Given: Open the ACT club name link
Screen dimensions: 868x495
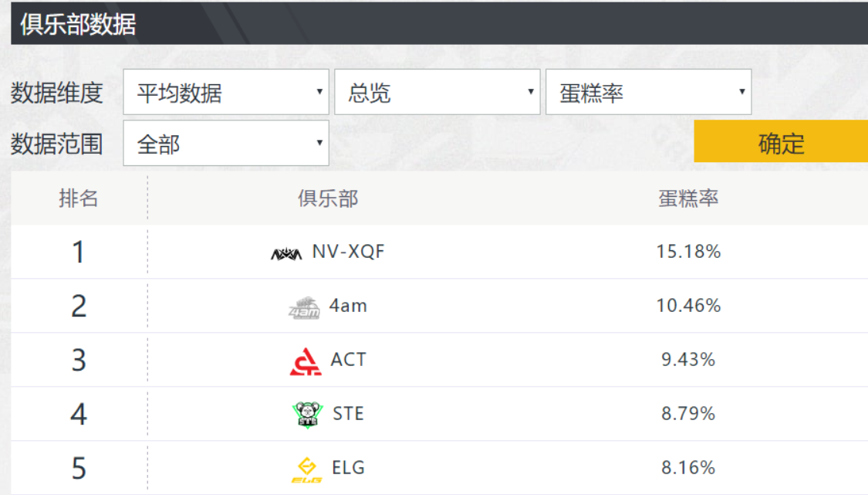Looking at the screenshot, I should tap(349, 360).
